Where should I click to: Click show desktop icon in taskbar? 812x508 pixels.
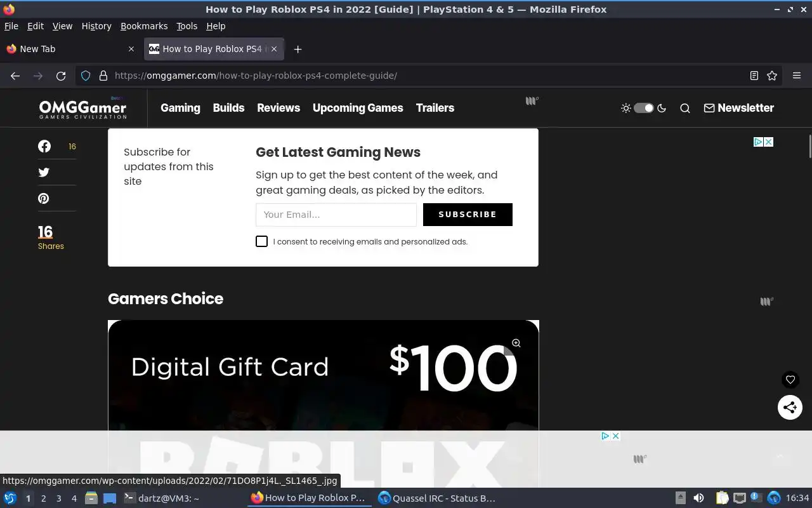(x=110, y=498)
